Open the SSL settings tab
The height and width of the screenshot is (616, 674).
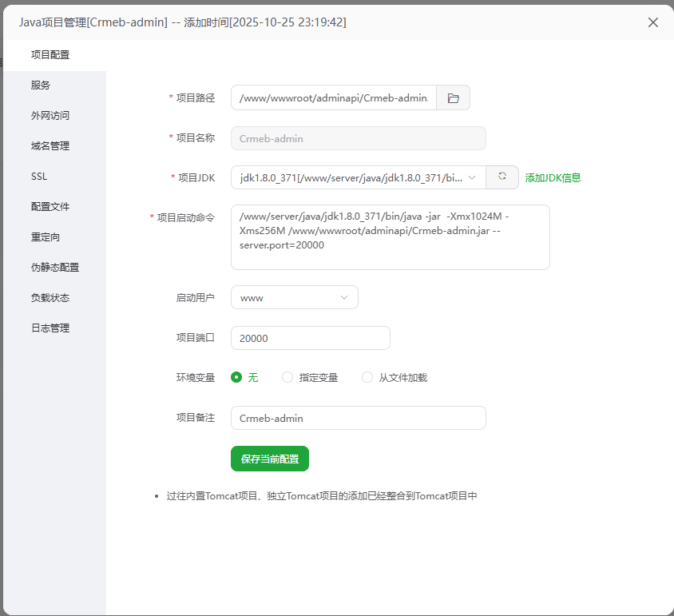pyautogui.click(x=39, y=176)
